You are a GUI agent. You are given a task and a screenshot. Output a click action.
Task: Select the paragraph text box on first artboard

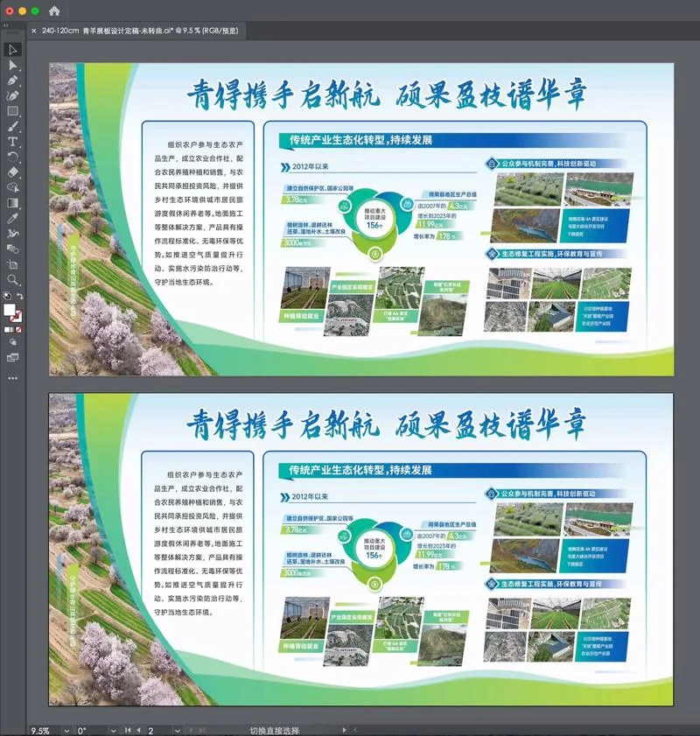coord(199,214)
